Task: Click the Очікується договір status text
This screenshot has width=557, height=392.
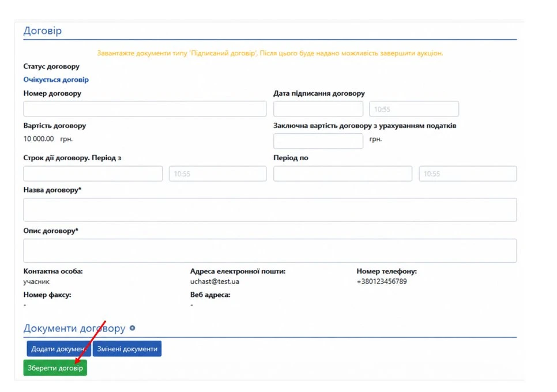Action: coord(56,80)
